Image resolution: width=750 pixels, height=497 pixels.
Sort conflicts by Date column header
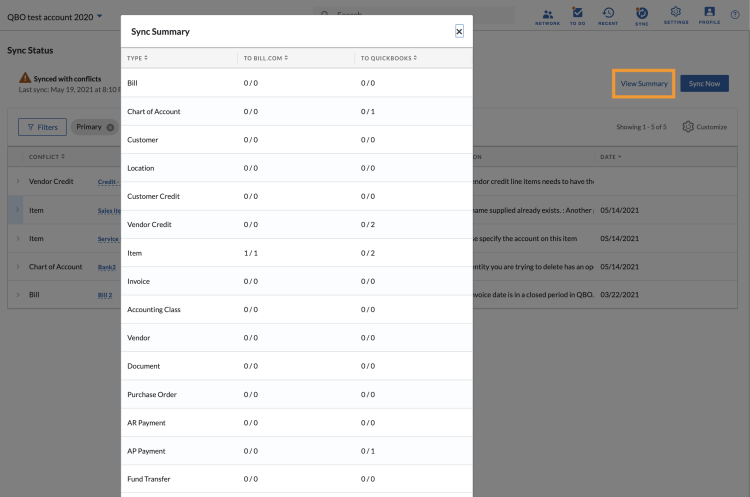(x=611, y=157)
